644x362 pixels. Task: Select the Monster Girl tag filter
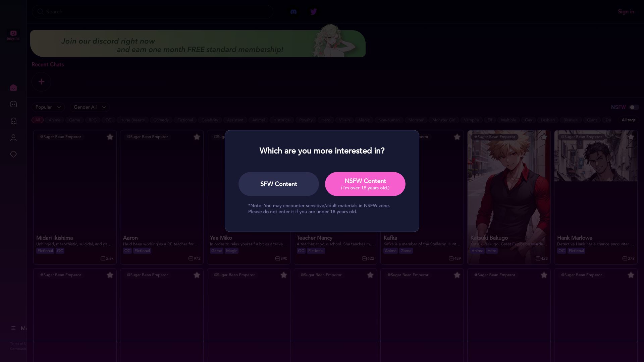[x=444, y=120]
